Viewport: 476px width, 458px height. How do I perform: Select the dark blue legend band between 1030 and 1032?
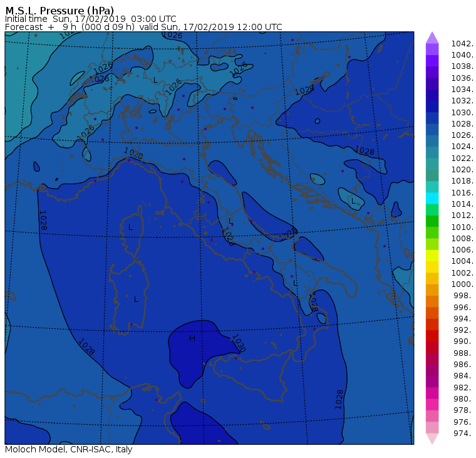click(432, 107)
